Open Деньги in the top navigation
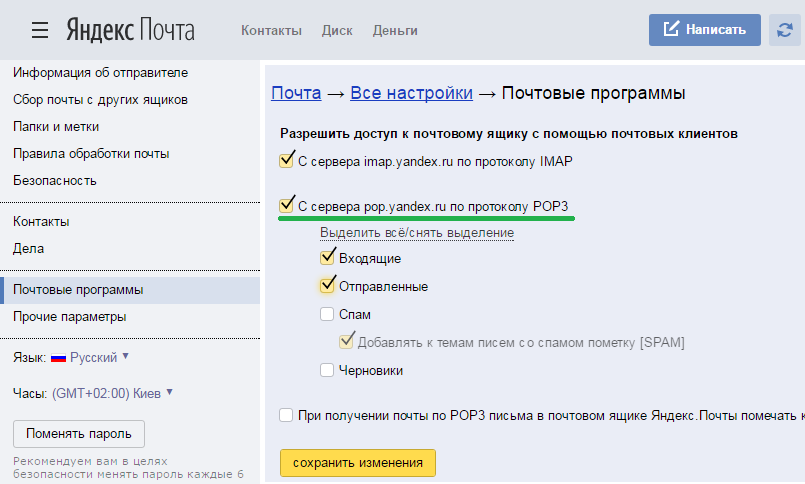 coord(395,31)
